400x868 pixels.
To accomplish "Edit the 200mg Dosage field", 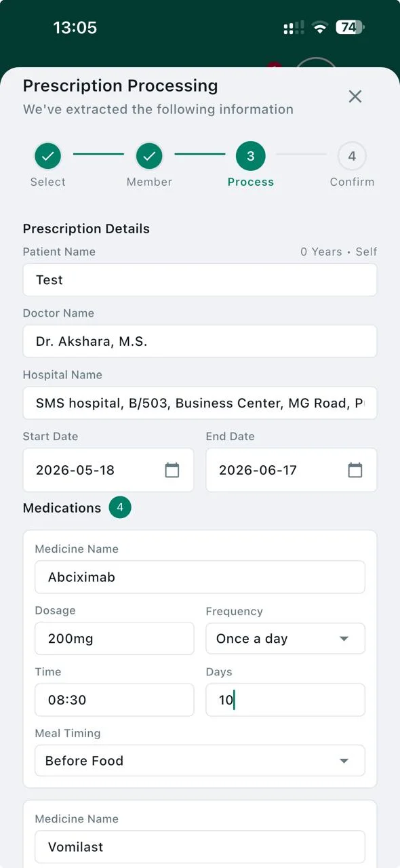I will point(115,638).
